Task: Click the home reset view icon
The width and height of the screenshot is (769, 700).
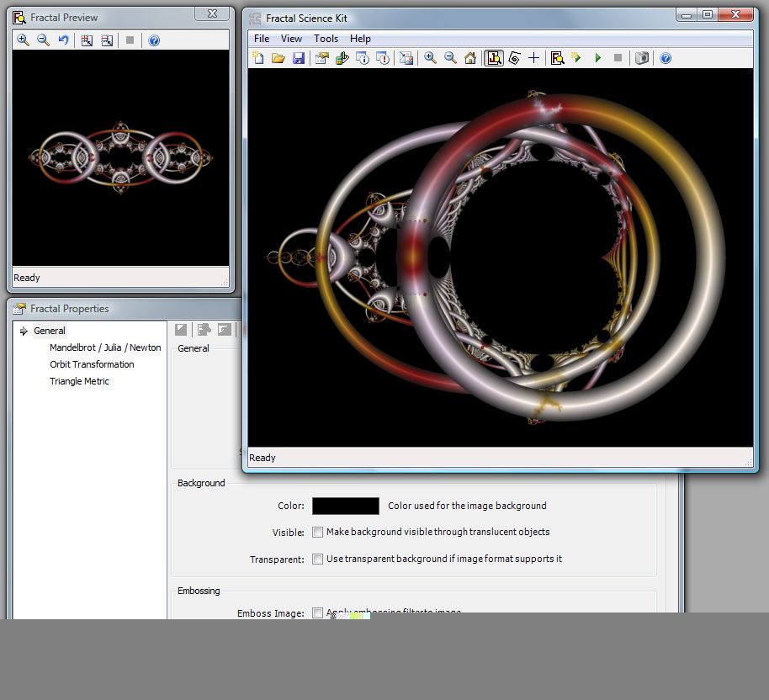Action: 470,57
